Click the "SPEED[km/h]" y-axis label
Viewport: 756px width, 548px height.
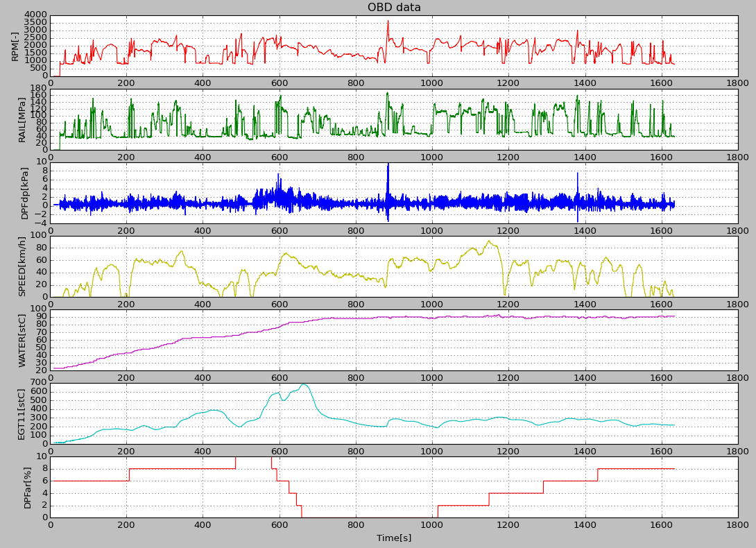coord(22,267)
